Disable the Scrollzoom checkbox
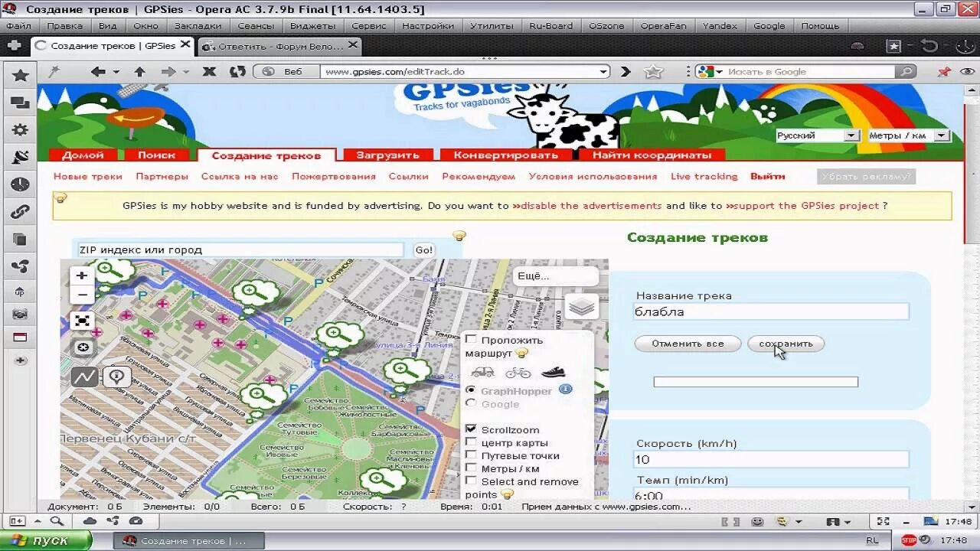Screen dimensions: 980x551 click(471, 429)
